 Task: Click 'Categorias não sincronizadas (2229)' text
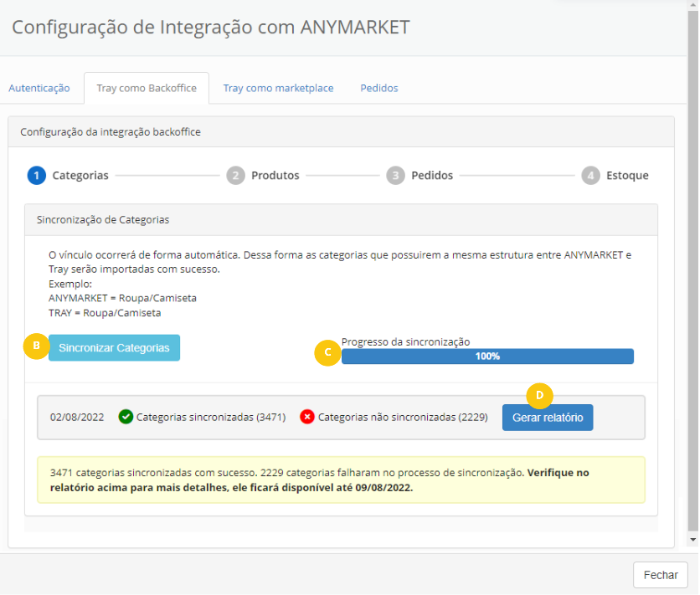pyautogui.click(x=403, y=418)
